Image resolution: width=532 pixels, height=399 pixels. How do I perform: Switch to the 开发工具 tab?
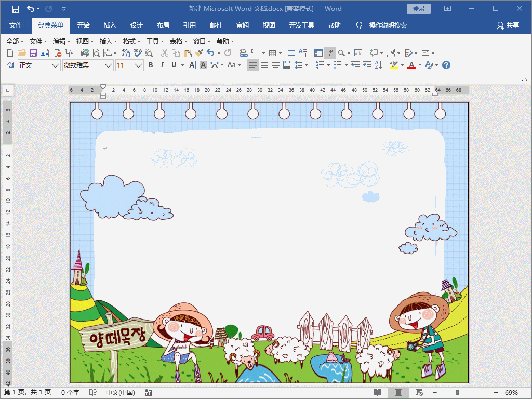tap(302, 25)
